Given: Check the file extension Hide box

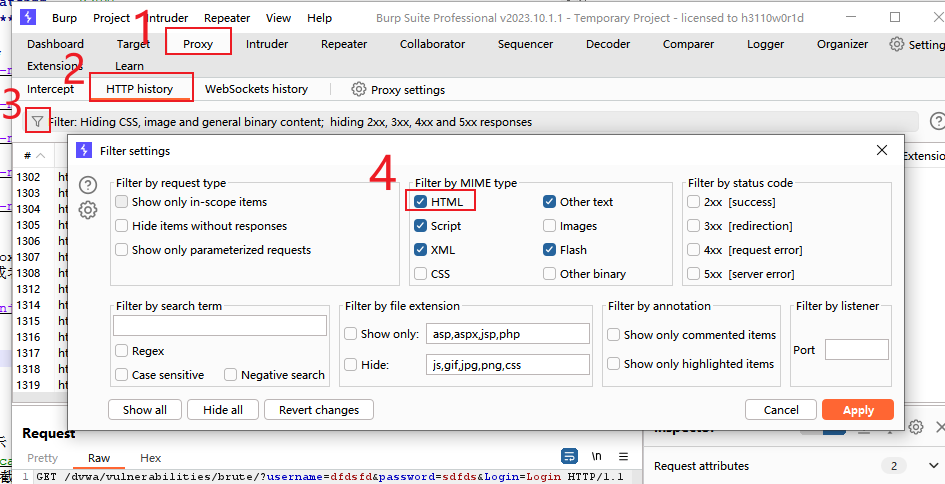Looking at the screenshot, I should click(x=350, y=365).
